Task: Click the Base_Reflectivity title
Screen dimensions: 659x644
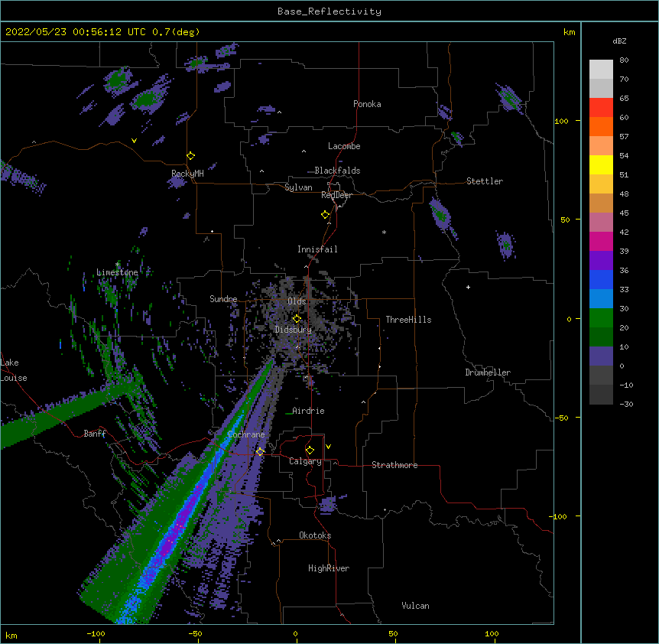Action: point(329,11)
